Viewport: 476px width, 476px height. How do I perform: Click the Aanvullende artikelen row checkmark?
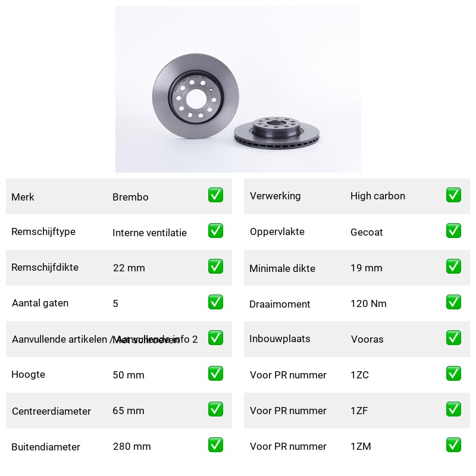[x=215, y=338]
